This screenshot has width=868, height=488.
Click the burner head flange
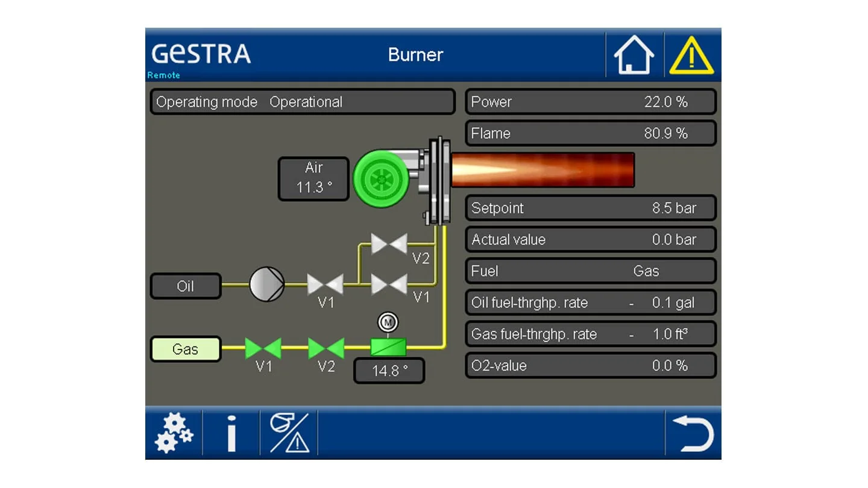(x=439, y=181)
